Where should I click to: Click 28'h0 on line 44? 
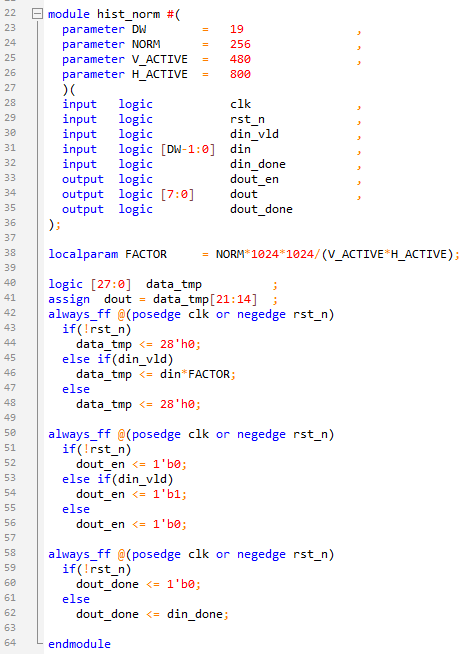[177, 345]
